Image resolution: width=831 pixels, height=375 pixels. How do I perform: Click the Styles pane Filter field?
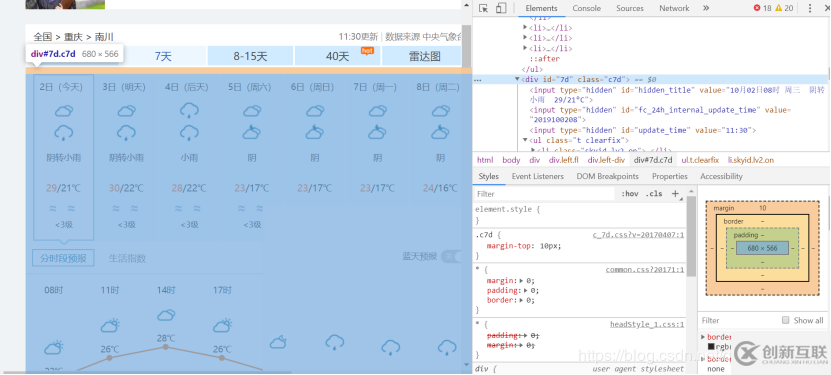pyautogui.click(x=544, y=194)
